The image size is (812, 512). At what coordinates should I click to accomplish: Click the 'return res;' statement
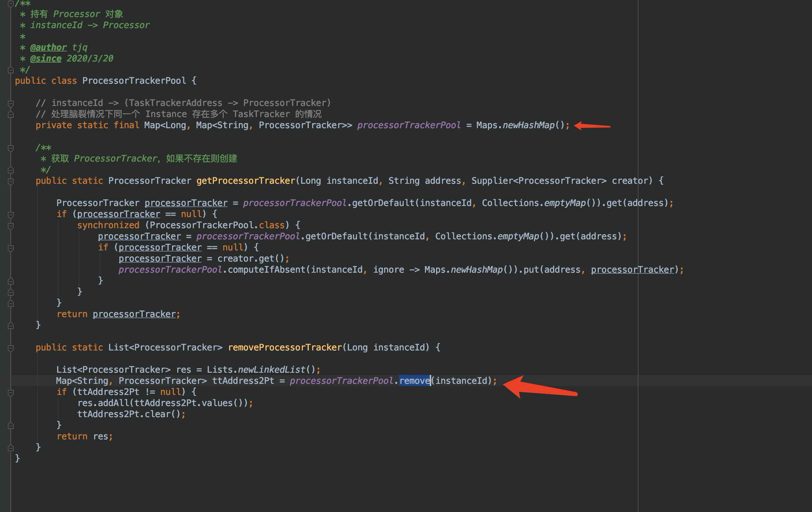tap(85, 436)
